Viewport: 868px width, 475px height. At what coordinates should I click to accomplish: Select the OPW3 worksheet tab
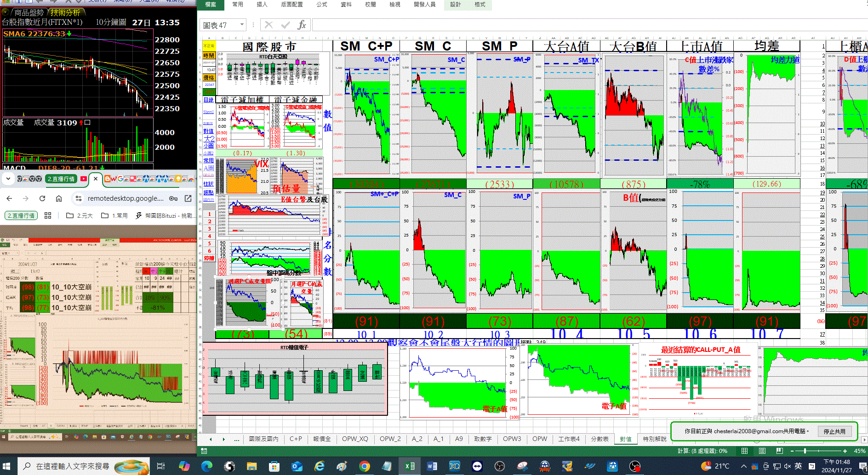click(512, 439)
